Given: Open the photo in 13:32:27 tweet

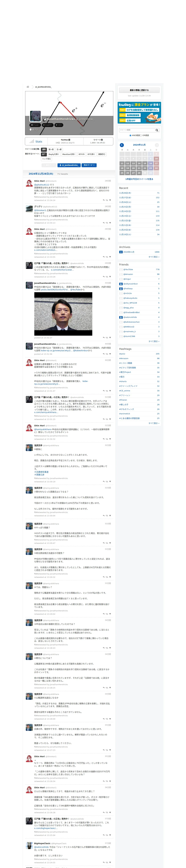Looking at the screenshot, I should coord(63,314).
